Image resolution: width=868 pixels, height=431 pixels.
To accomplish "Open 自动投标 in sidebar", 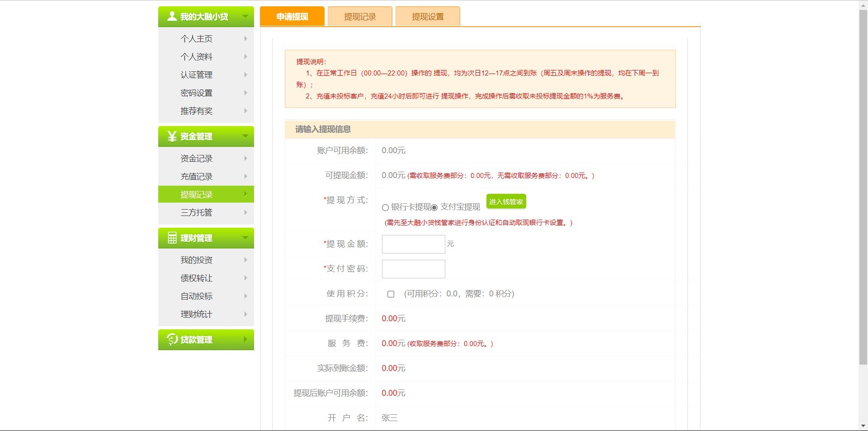I will click(196, 296).
